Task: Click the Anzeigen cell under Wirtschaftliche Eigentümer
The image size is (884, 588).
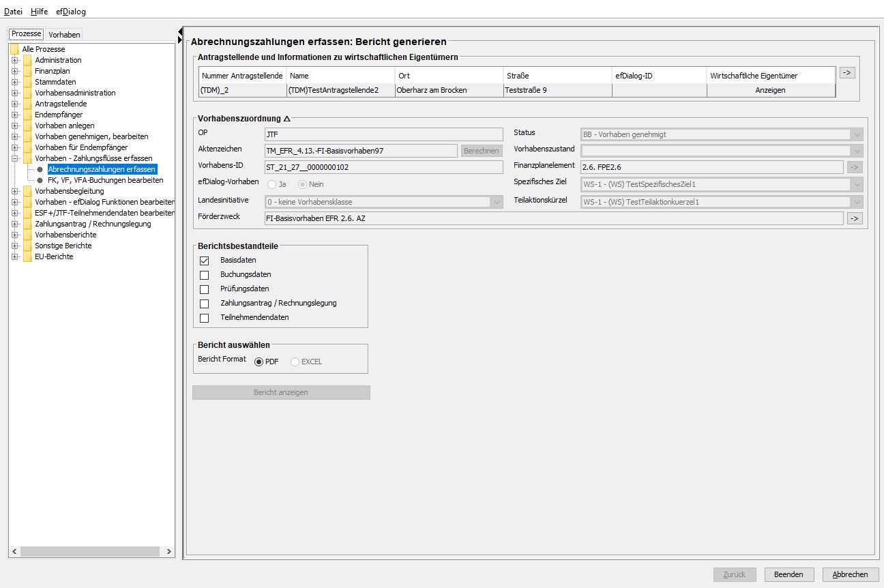Action: [770, 90]
